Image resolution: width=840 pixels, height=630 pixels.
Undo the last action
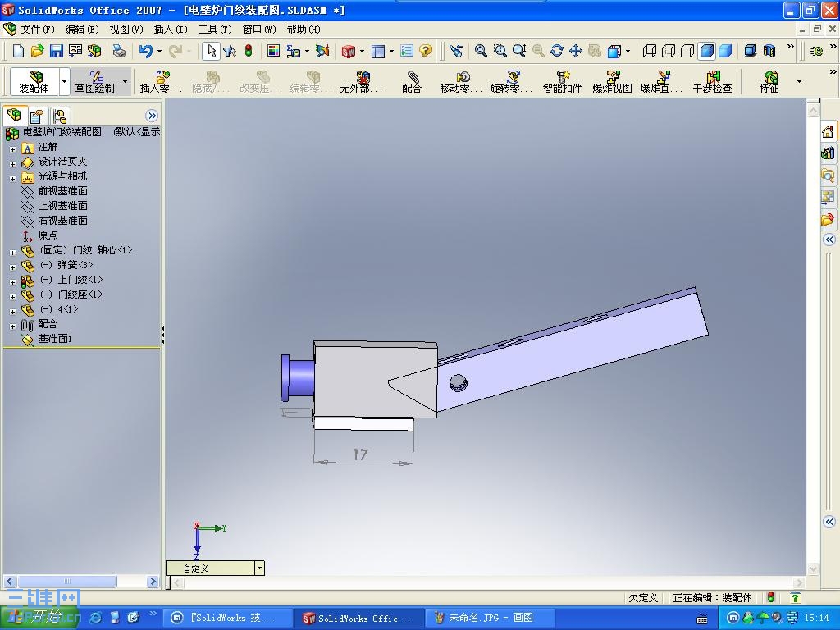pyautogui.click(x=146, y=51)
